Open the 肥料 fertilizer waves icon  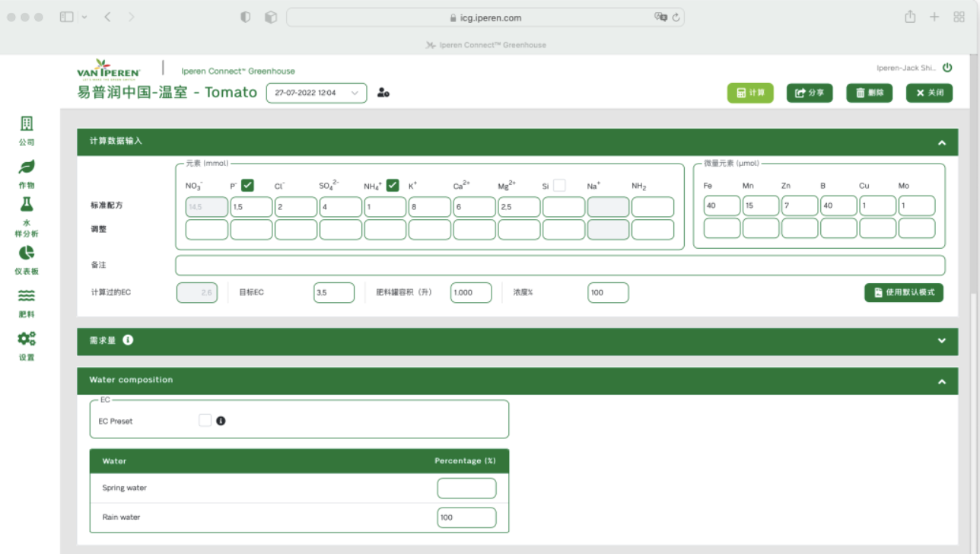27,296
